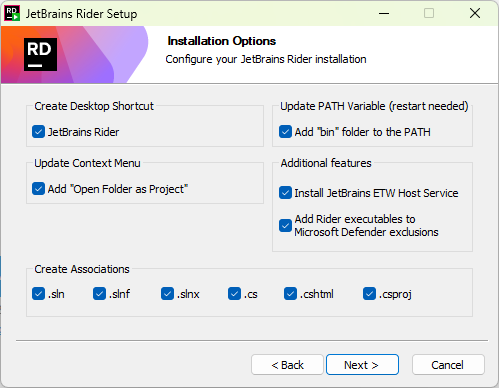Click the Rider icon in title bar
Screen dimensions: 499x388
[x=12, y=14]
